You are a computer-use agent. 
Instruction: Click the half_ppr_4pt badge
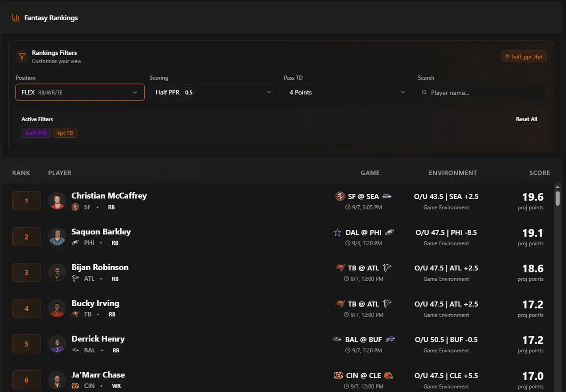tap(524, 57)
